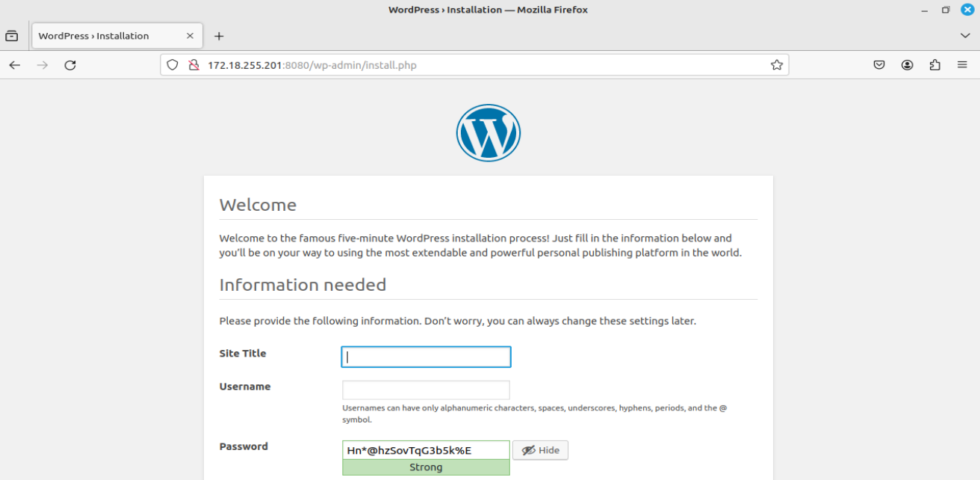The width and height of the screenshot is (980, 480).
Task: Minimize the Firefox window
Action: click(x=925, y=10)
